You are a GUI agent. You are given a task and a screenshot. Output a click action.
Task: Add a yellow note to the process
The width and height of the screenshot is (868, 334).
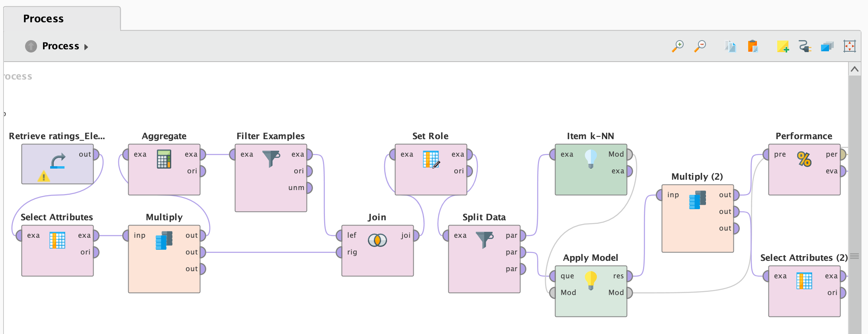[x=783, y=47]
